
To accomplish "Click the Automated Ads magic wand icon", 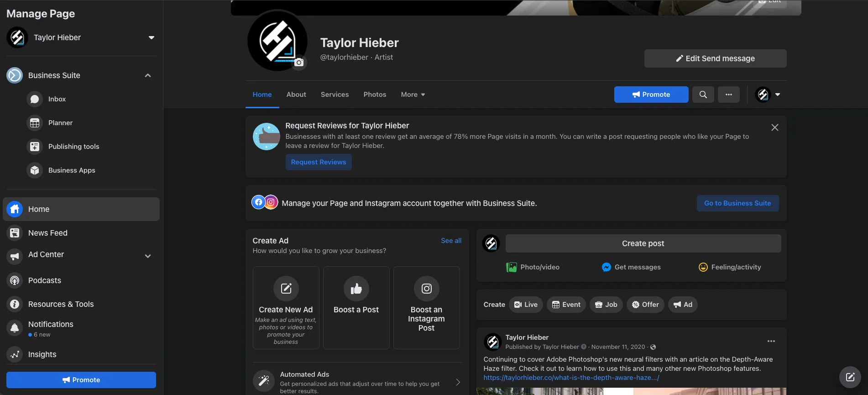I will [x=264, y=381].
